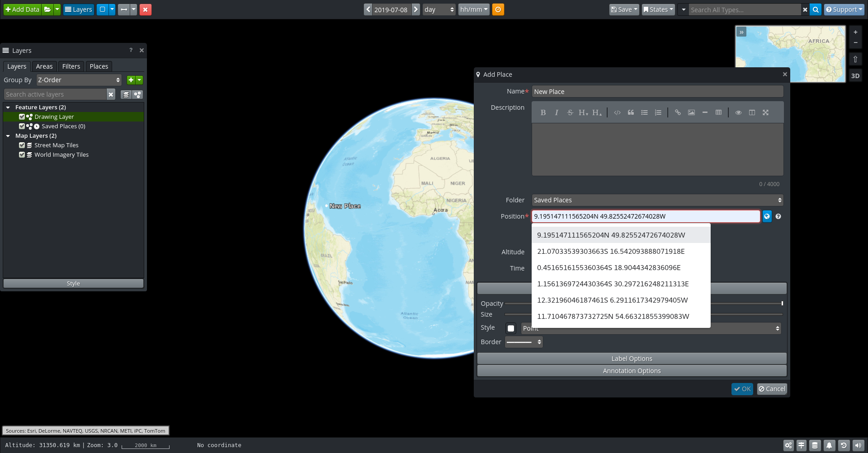Viewport: 868px width, 453px height.
Task: Insert a hyperlink in the description
Action: pos(678,112)
